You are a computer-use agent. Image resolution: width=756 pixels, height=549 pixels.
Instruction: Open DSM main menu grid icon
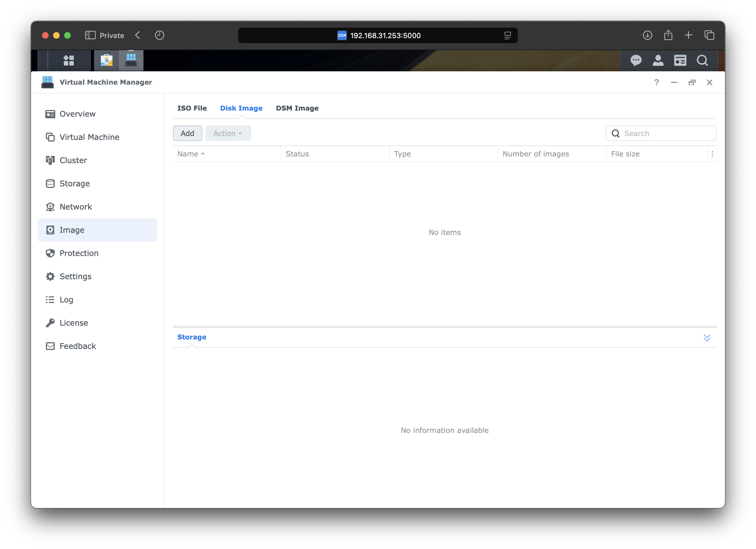pyautogui.click(x=69, y=60)
